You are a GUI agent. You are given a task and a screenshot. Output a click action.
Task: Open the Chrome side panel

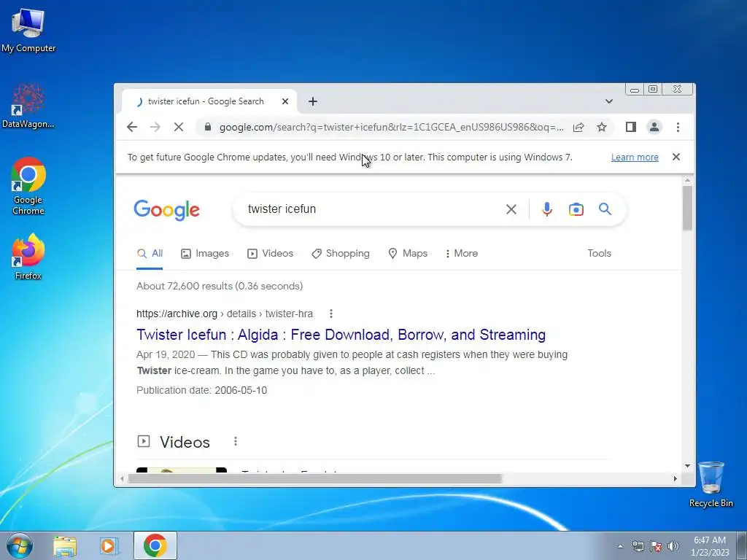coord(631,127)
